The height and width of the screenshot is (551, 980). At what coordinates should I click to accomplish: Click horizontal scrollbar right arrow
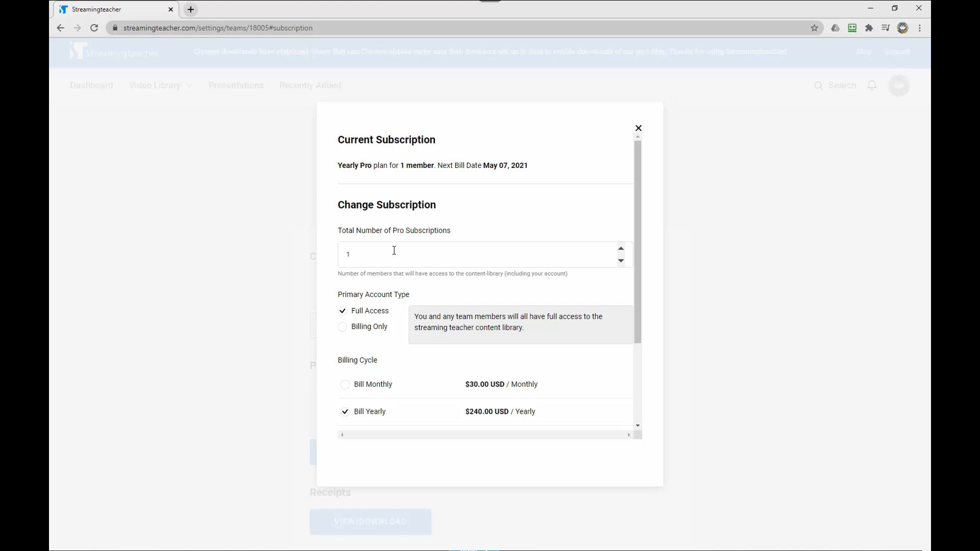629,435
